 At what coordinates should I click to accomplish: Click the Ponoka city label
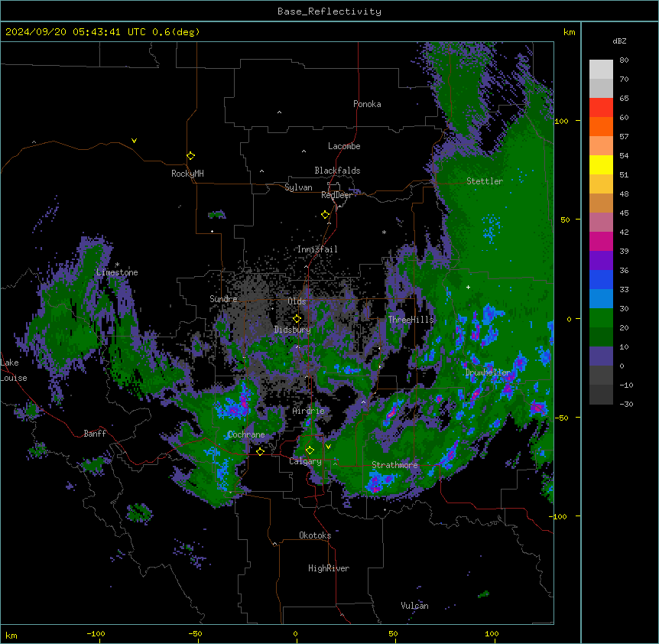367,104
